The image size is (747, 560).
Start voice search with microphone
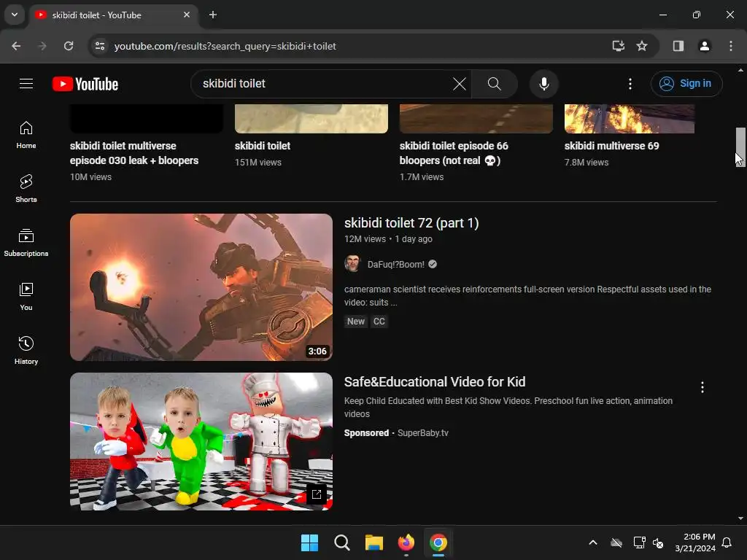click(x=543, y=84)
